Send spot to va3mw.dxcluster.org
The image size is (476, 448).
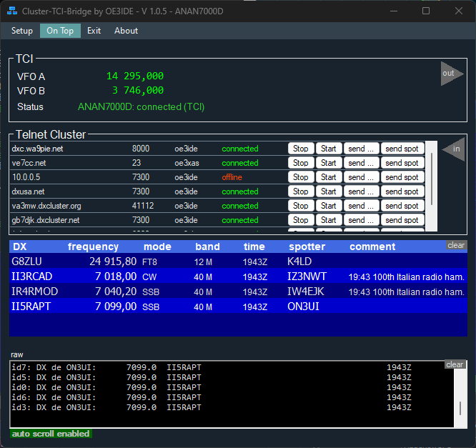point(402,206)
